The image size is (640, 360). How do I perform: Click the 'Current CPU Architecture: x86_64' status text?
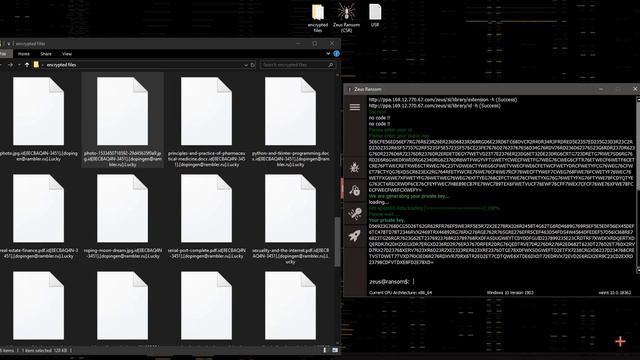[x=400, y=293]
